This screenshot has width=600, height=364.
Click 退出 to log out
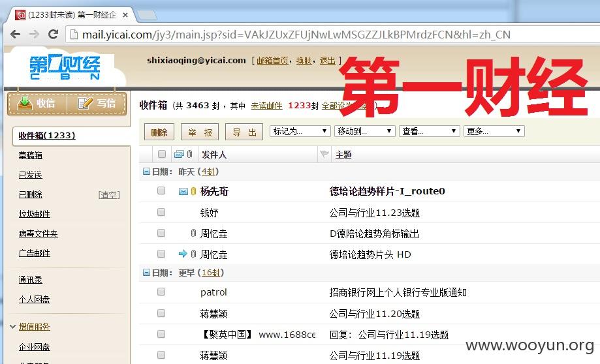(x=328, y=61)
